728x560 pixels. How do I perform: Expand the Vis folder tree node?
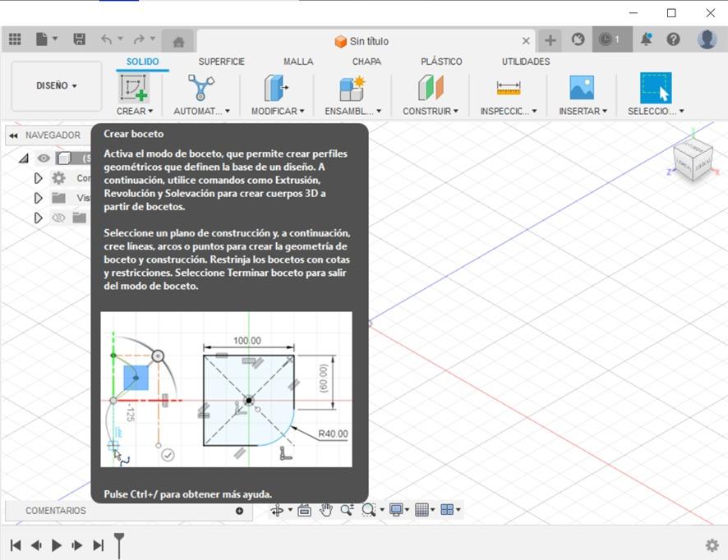click(x=38, y=198)
